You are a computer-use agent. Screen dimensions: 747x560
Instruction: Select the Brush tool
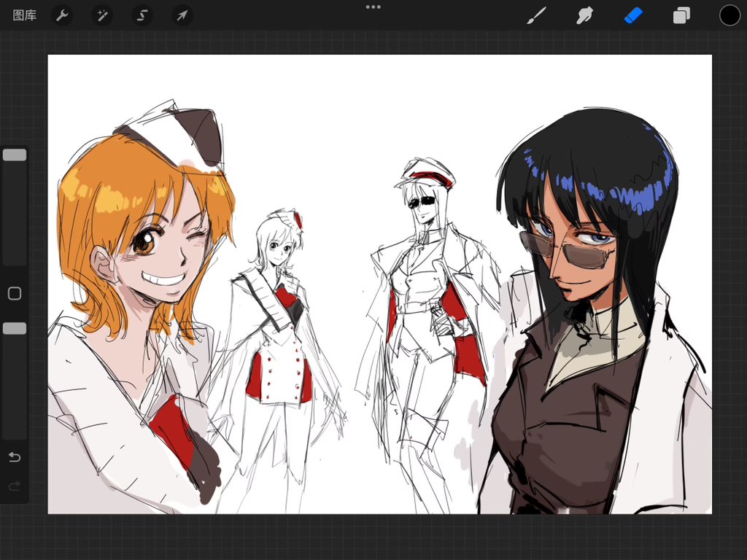point(536,15)
